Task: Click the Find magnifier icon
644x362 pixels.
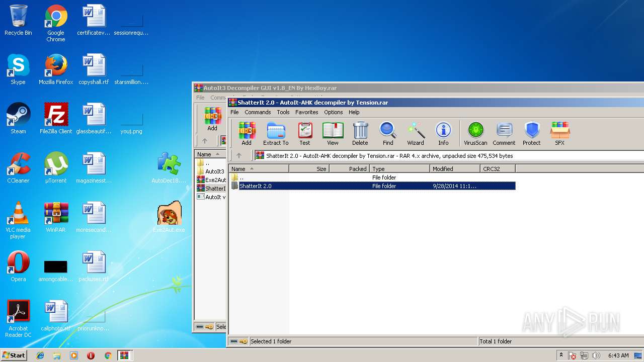Action: (x=388, y=133)
